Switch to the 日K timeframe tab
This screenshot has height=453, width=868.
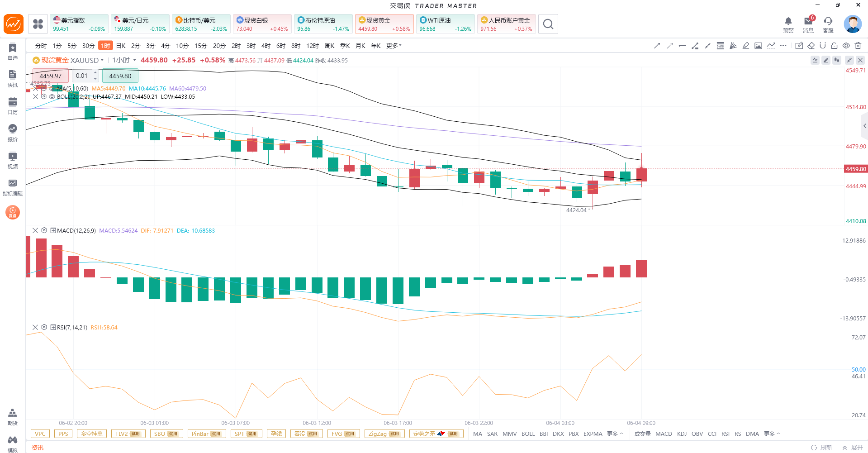pos(121,46)
